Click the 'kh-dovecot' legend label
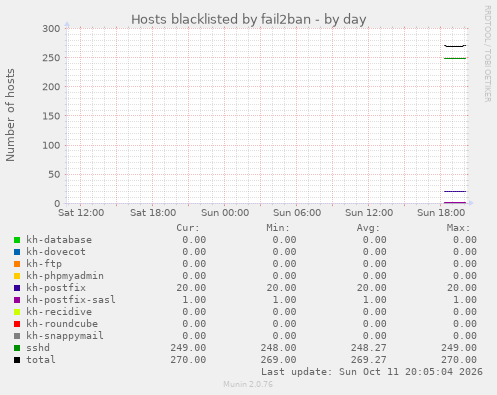This screenshot has height=395, width=497. click(56, 252)
